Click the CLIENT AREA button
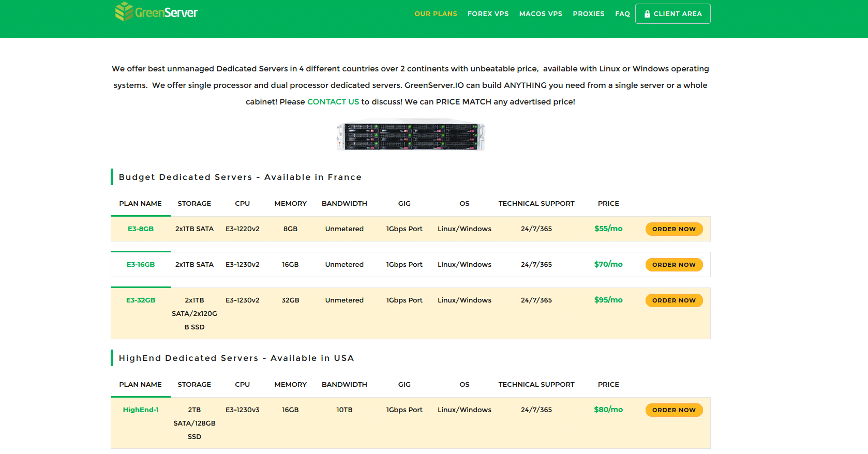868x454 pixels. click(672, 14)
